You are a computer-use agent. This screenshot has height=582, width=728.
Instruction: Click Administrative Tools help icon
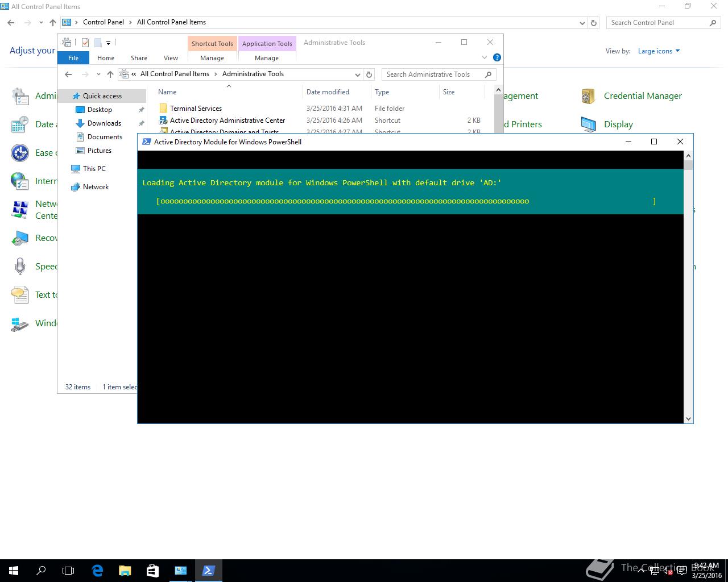tap(497, 57)
